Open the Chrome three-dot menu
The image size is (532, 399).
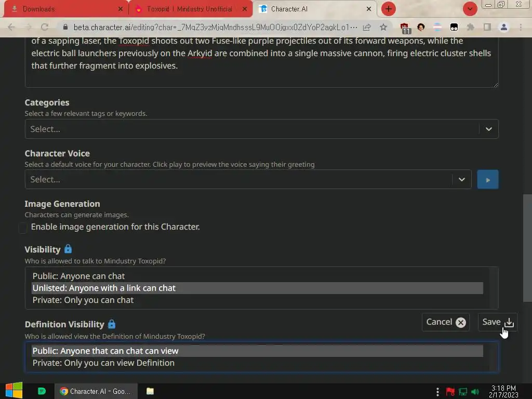521,27
